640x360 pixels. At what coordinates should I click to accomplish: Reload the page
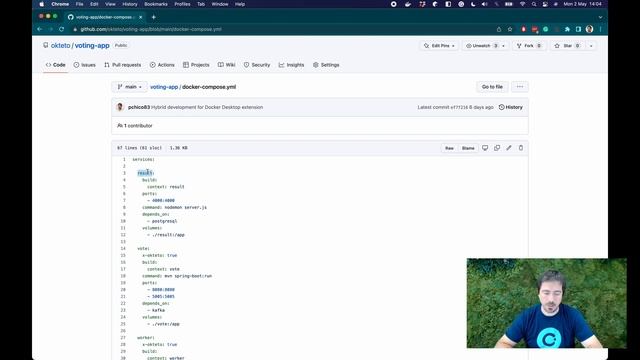click(x=61, y=29)
